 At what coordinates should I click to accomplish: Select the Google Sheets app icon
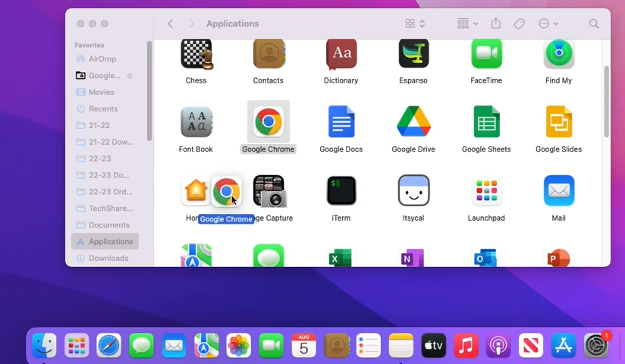[486, 121]
